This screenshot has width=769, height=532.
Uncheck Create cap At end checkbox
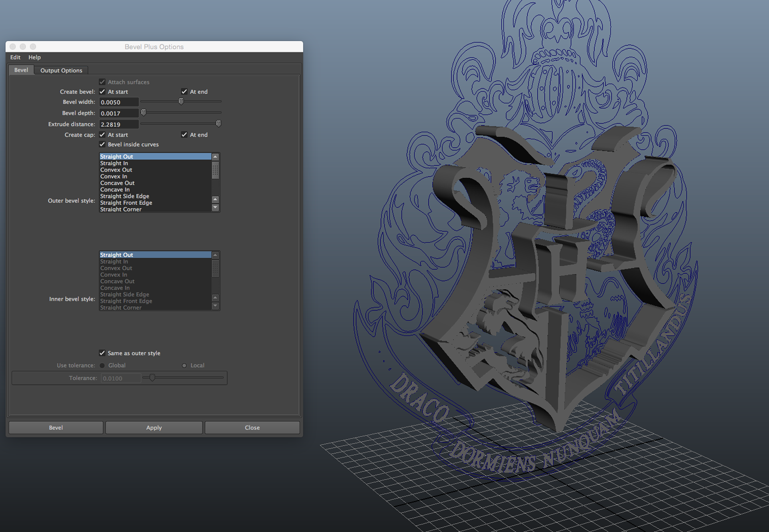(x=184, y=135)
